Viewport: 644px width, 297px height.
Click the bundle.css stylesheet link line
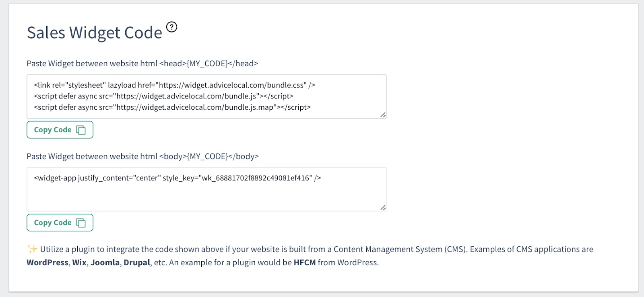pos(174,85)
